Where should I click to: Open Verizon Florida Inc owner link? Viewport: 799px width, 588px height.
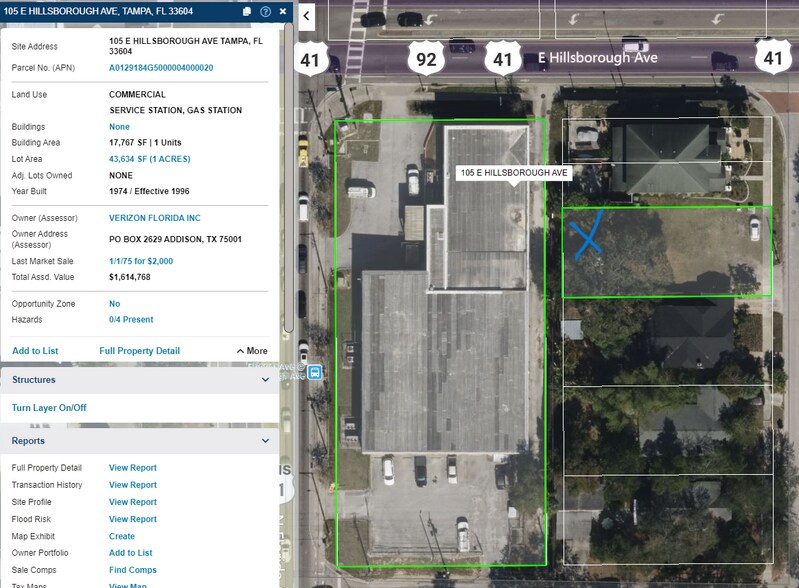tap(154, 217)
